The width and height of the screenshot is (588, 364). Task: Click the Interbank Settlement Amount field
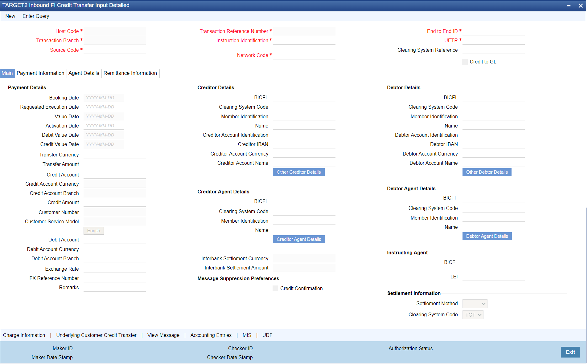pos(304,268)
